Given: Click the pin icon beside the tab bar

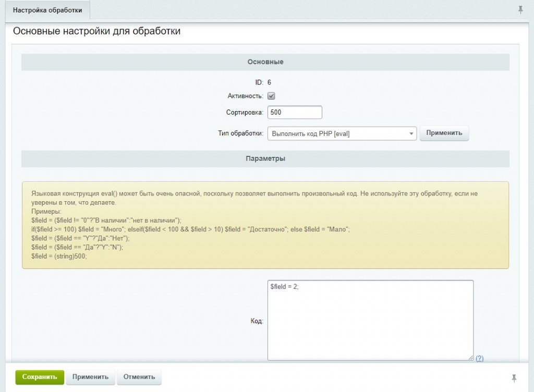Looking at the screenshot, I should click(520, 10).
